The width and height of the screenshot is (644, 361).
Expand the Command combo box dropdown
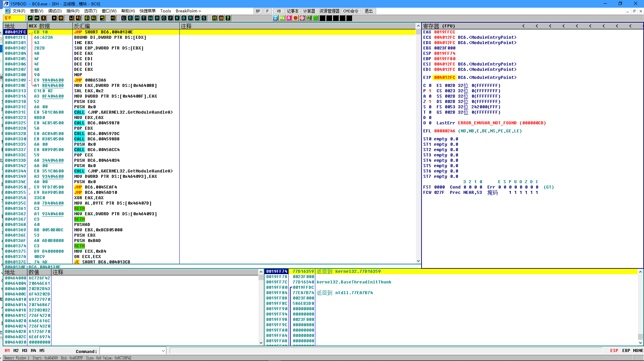coord(163,351)
